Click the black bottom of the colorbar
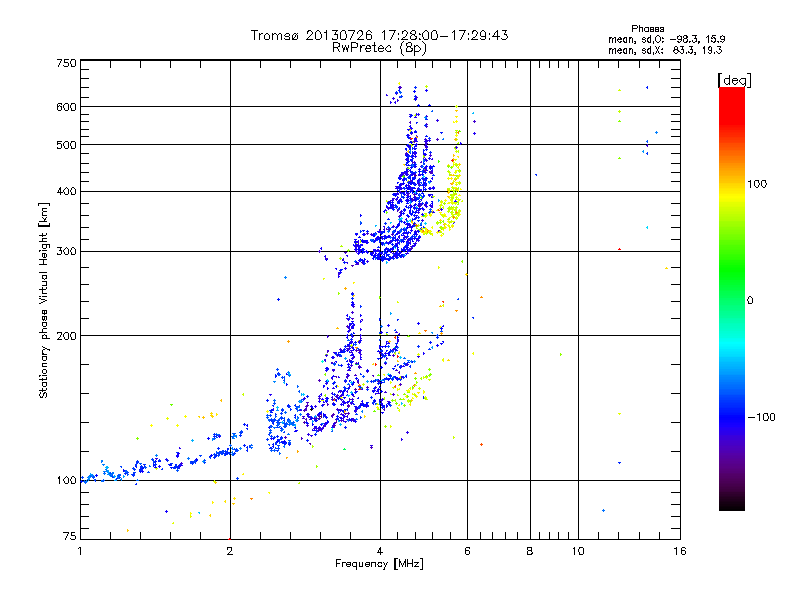This screenshot has height=600, width=800. coord(732,503)
